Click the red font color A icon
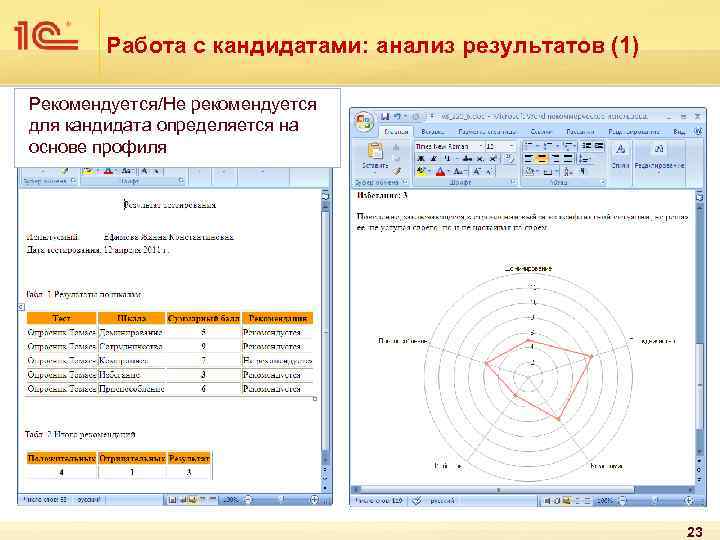Screen dimensions: 720x540 [x=440, y=171]
